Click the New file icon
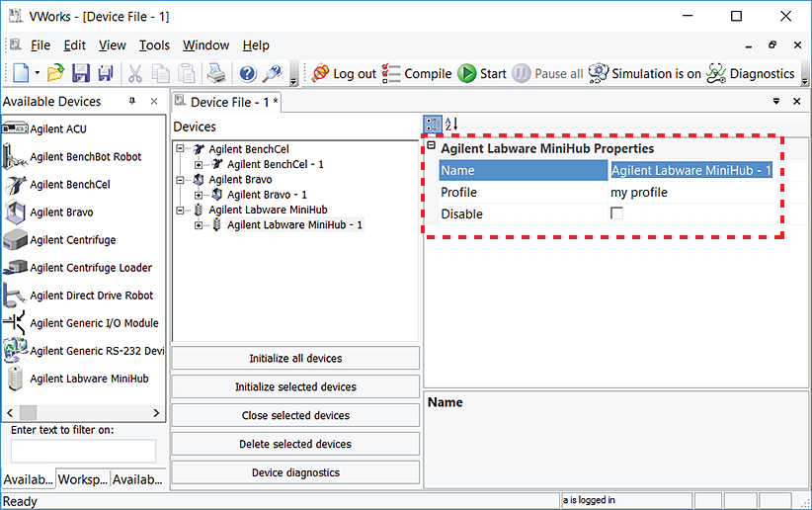 [x=21, y=73]
